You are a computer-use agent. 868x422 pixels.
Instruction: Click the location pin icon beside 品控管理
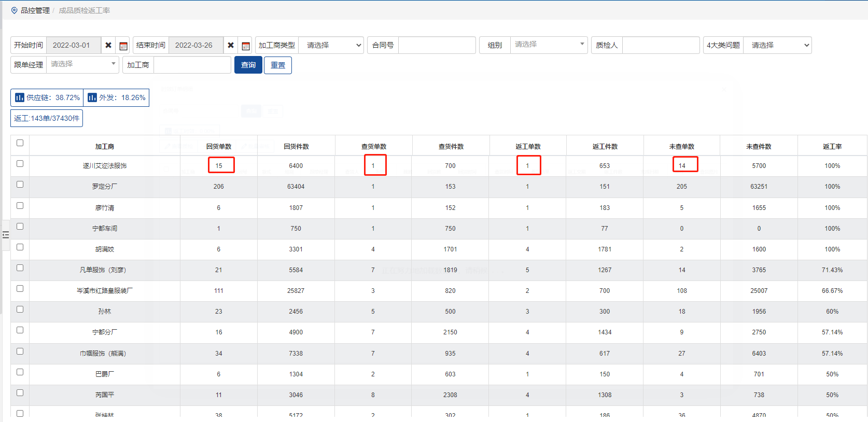click(x=14, y=10)
